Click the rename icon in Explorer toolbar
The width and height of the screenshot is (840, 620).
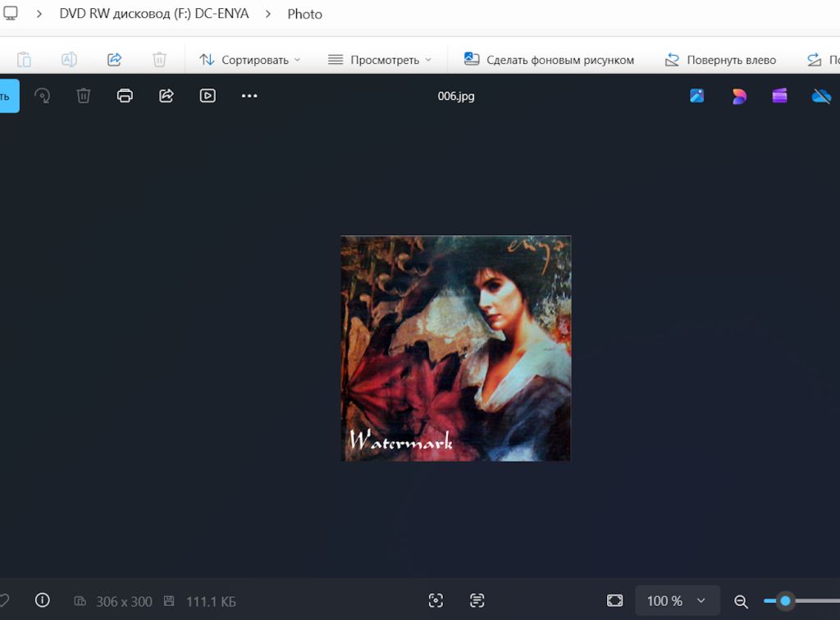[x=69, y=59]
